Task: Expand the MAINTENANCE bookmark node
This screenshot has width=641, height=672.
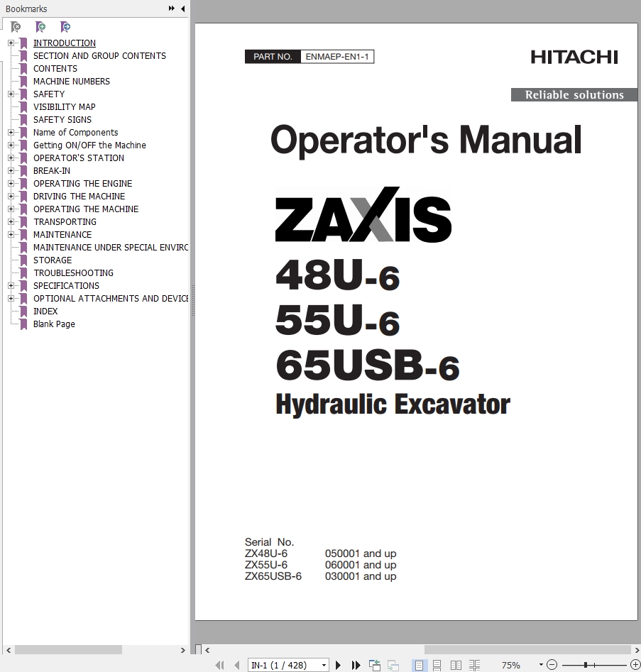Action: [x=11, y=234]
